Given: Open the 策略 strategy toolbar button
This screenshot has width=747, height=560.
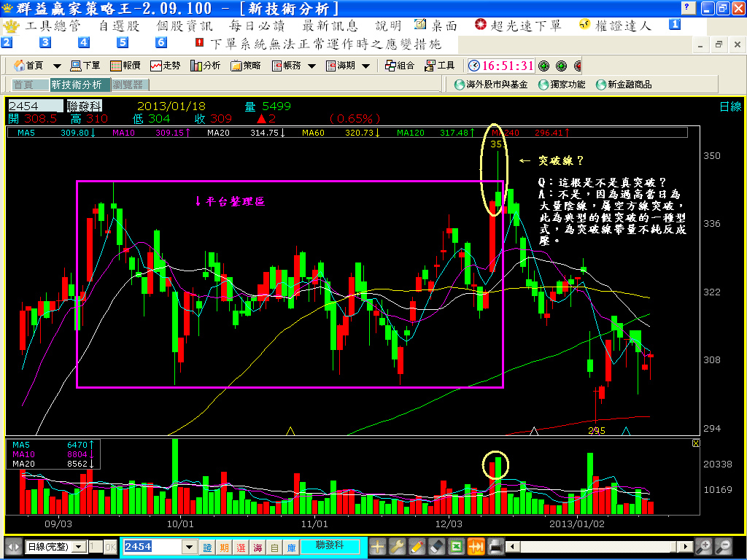Looking at the screenshot, I should coord(246,66).
